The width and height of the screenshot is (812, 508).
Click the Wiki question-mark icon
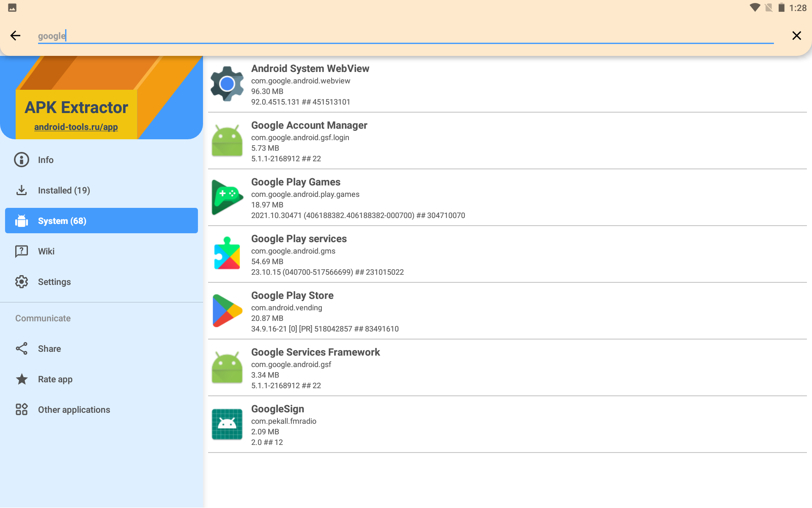coord(22,251)
